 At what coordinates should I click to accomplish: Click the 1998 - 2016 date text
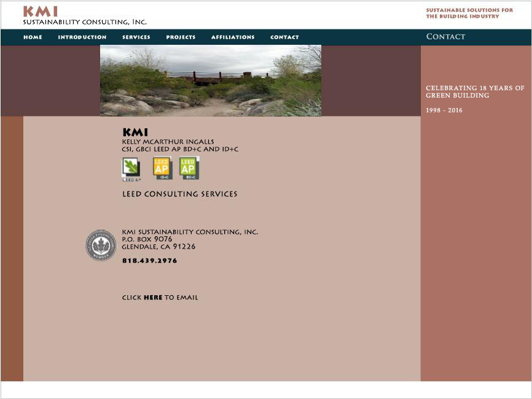coord(444,110)
